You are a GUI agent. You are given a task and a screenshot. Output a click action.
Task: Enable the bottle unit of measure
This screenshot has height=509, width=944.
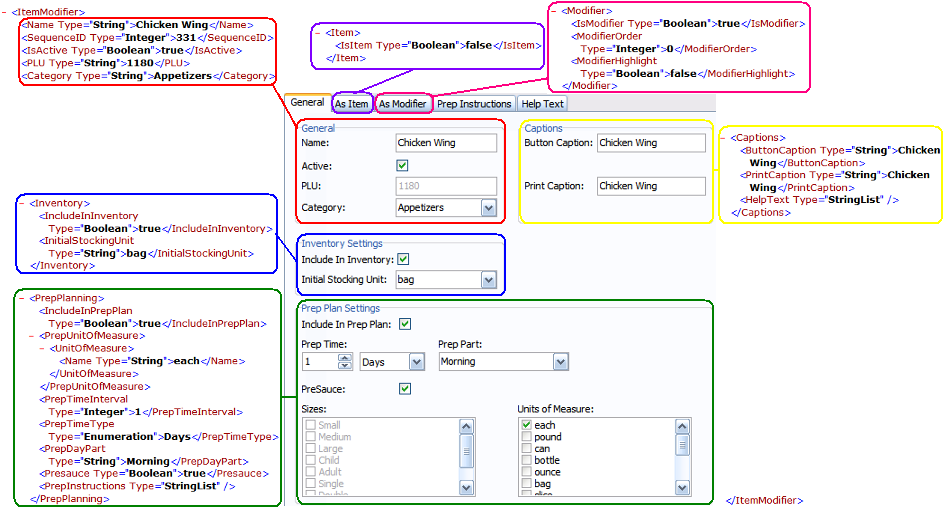(x=526, y=461)
